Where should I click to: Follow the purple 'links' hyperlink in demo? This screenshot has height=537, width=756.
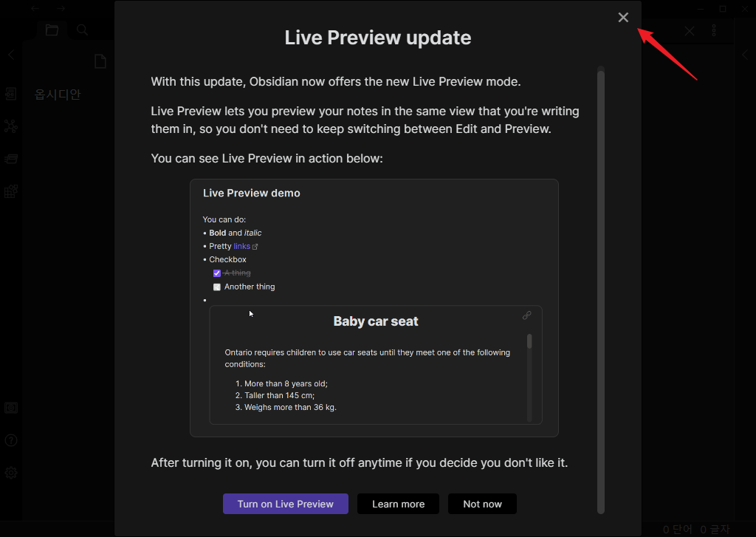pyautogui.click(x=241, y=246)
